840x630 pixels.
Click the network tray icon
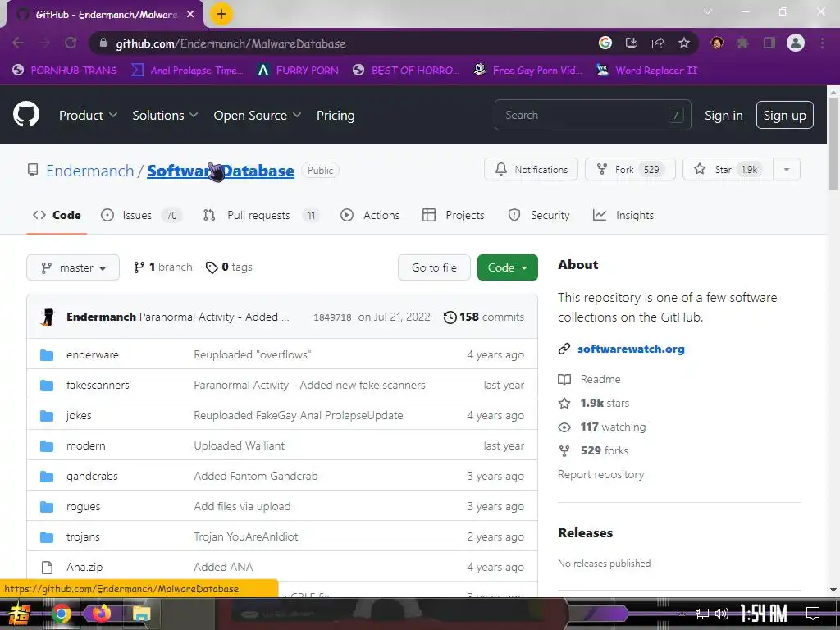[702, 614]
